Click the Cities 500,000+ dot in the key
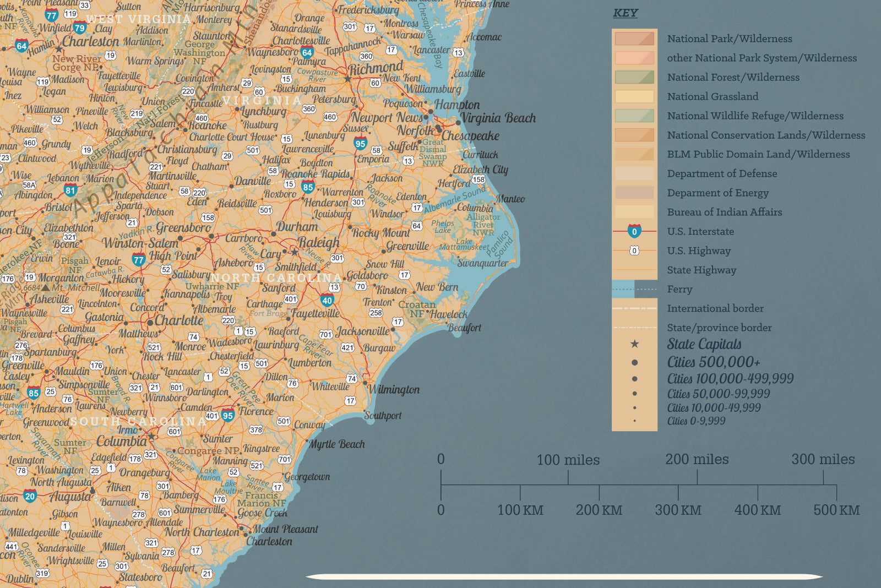The width and height of the screenshot is (881, 588). (x=634, y=363)
